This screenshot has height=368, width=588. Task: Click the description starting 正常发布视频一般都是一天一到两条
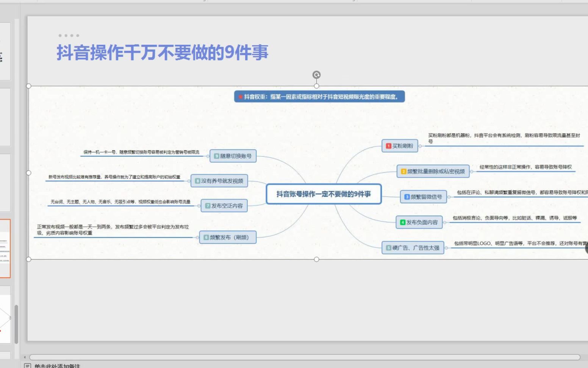pyautogui.click(x=113, y=230)
